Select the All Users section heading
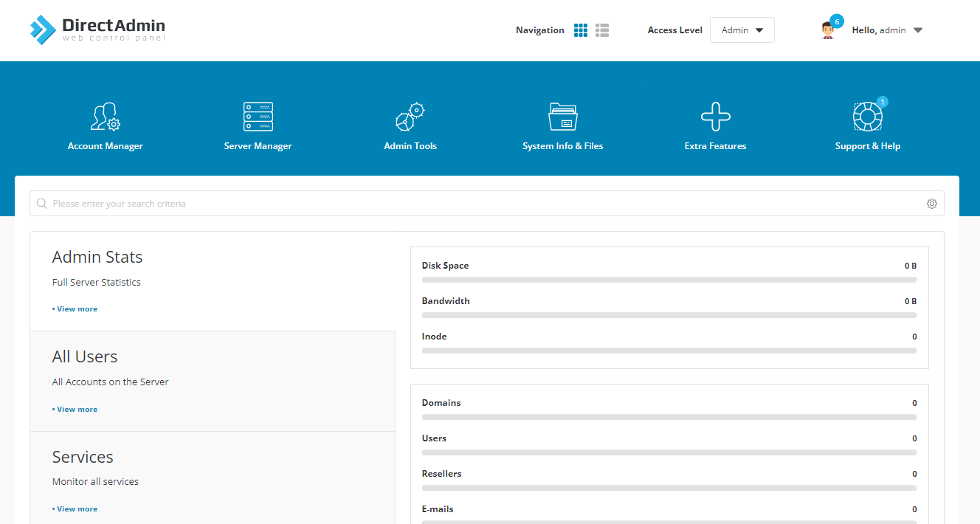 (85, 356)
